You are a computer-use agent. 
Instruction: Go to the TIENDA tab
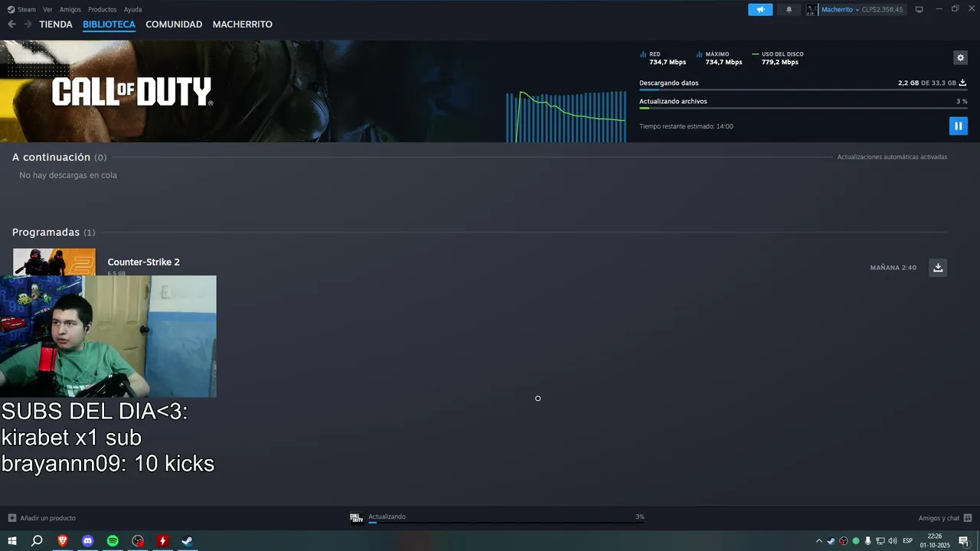coord(56,24)
